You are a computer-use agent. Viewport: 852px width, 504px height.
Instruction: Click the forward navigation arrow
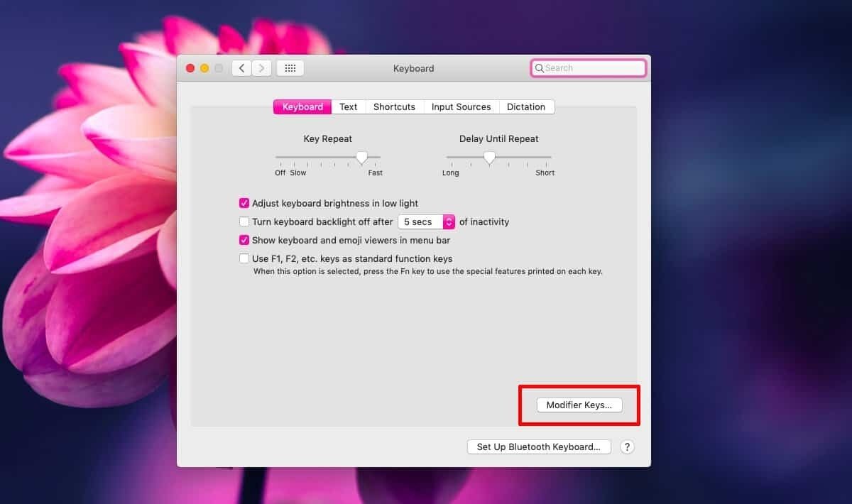261,67
